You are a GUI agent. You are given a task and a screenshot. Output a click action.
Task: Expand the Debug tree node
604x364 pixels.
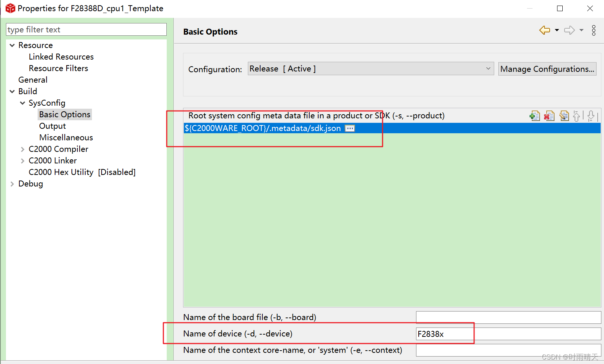(x=12, y=184)
